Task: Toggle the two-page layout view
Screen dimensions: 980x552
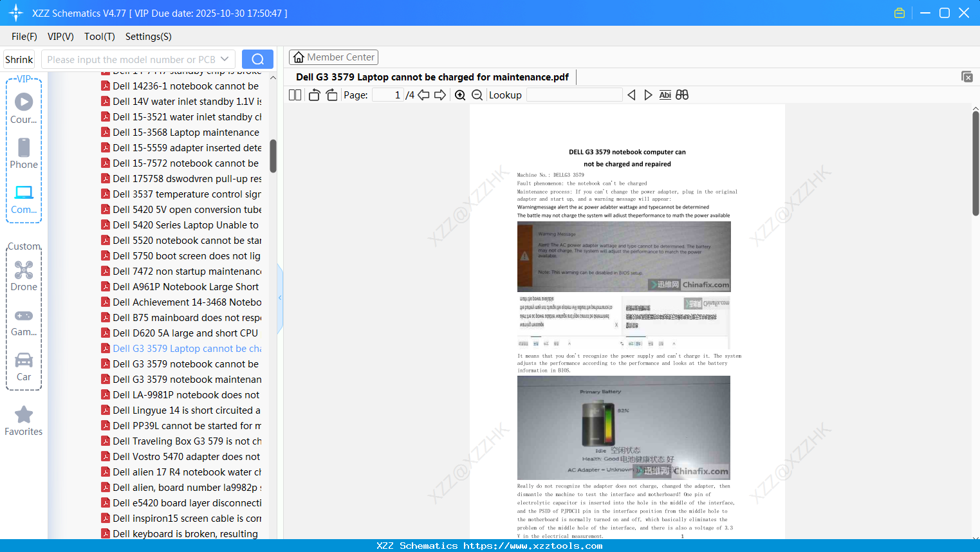Action: click(295, 95)
